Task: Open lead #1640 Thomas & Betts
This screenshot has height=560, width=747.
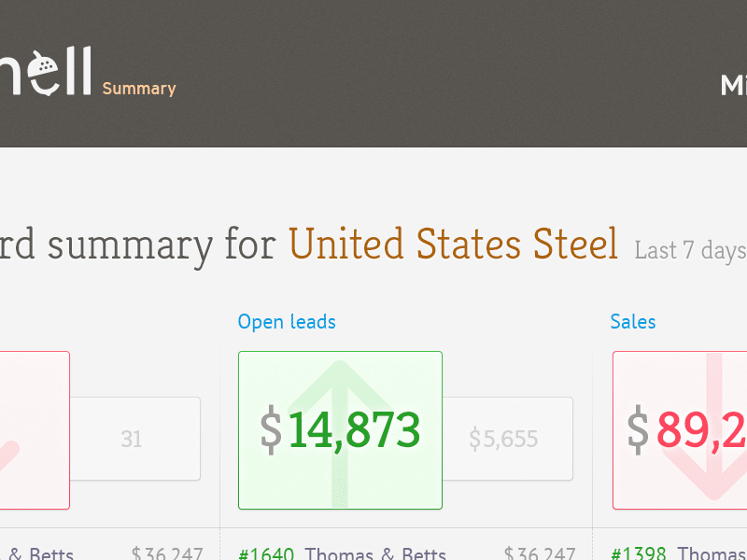Action: pos(342,553)
